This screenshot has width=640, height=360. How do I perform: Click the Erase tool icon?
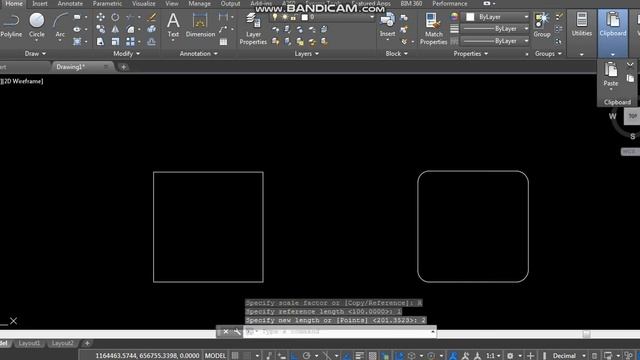151,17
